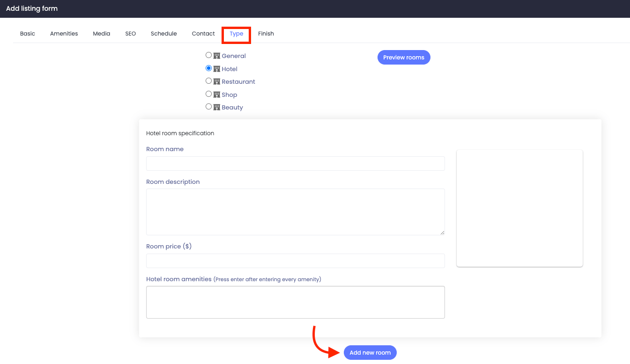Select the General listing type radio
Screen dimensions: 630x364
[209, 55]
